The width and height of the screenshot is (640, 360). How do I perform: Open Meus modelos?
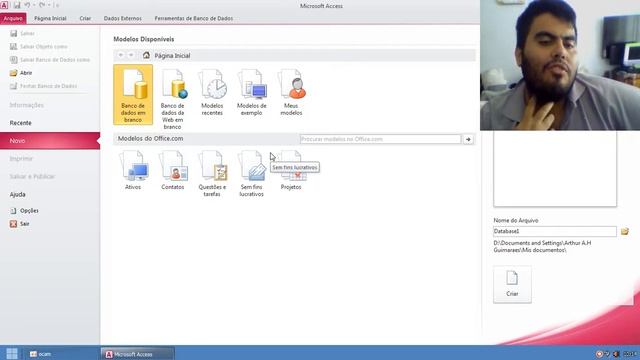[291, 93]
